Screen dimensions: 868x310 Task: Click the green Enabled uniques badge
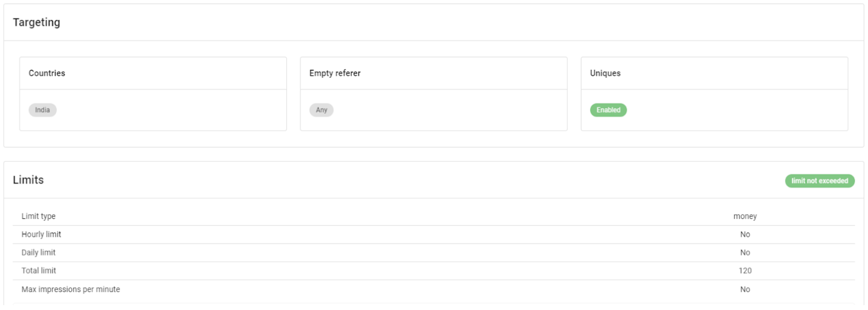608,110
